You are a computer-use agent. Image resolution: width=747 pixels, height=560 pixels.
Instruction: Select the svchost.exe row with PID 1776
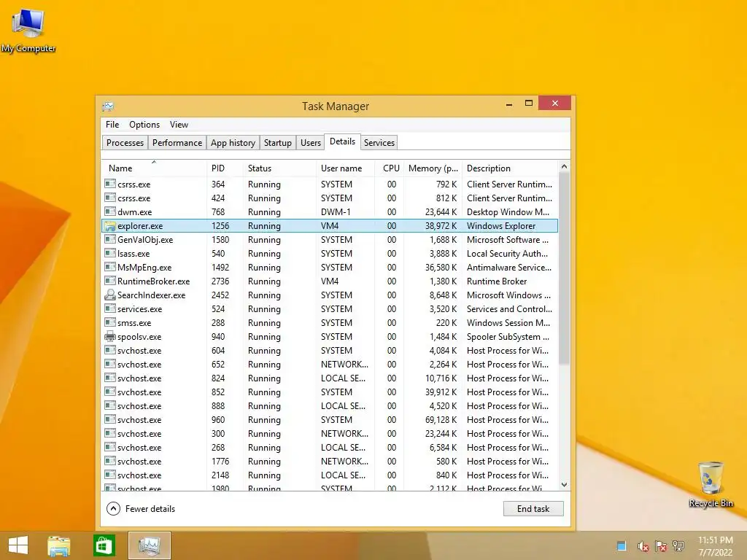click(330, 461)
